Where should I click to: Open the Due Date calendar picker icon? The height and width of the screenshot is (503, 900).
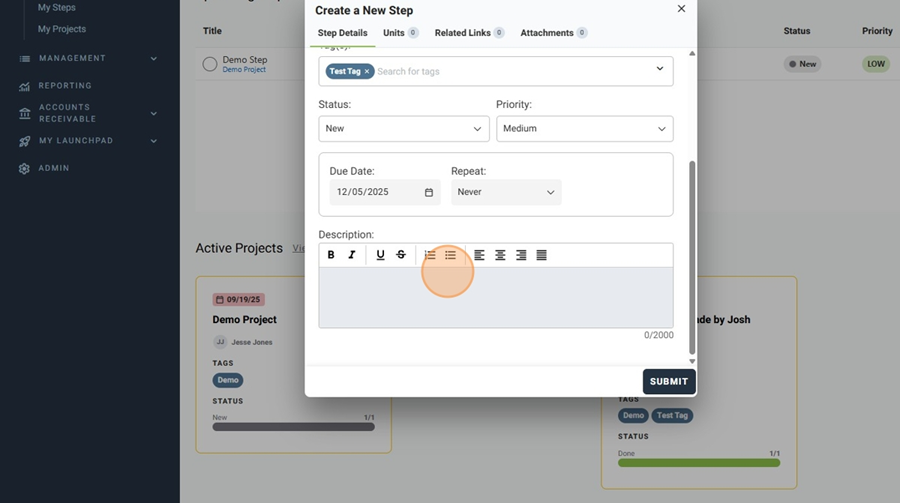click(x=429, y=192)
